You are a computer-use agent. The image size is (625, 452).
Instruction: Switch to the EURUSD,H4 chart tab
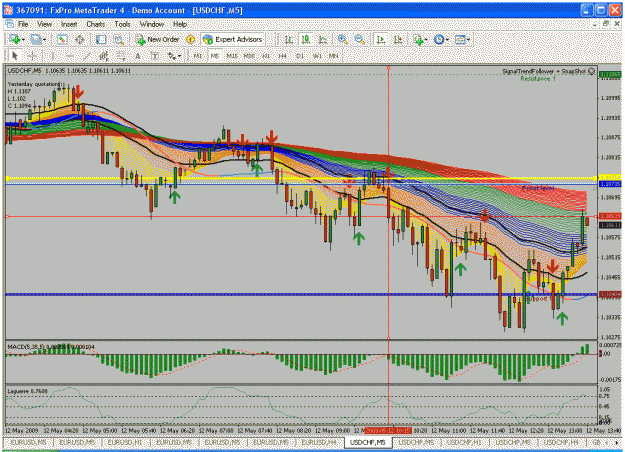pos(318,442)
